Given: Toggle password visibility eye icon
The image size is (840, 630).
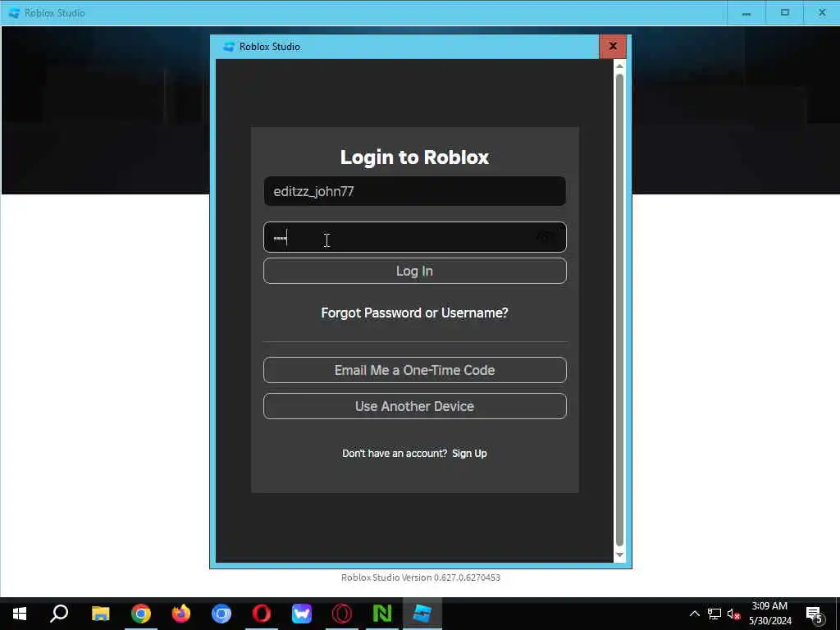Looking at the screenshot, I should click(x=545, y=237).
